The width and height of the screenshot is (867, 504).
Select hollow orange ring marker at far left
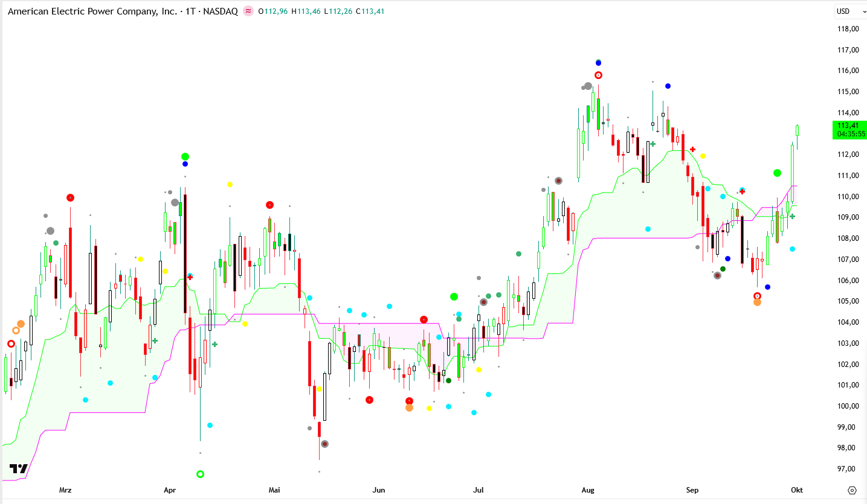(x=16, y=330)
